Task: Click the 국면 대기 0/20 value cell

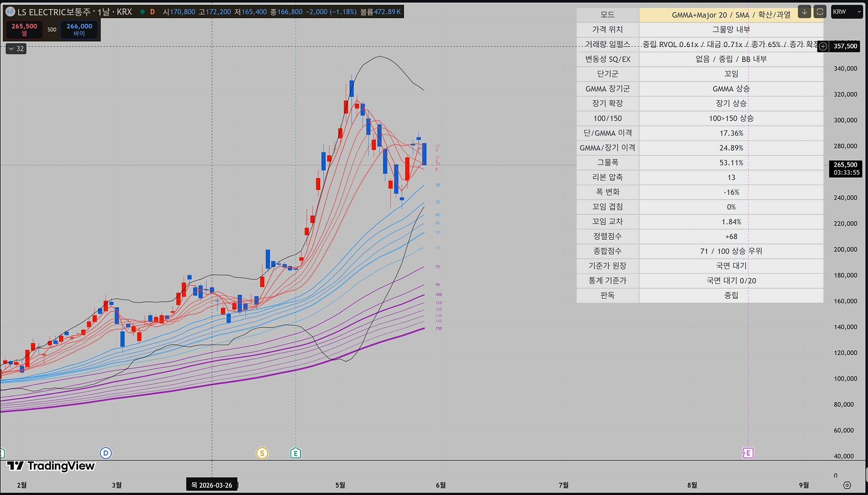Action: point(731,281)
